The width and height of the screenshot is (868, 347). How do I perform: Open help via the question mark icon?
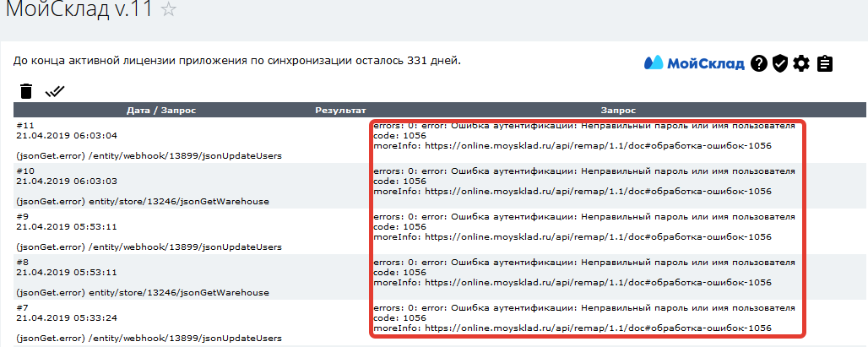(x=759, y=63)
